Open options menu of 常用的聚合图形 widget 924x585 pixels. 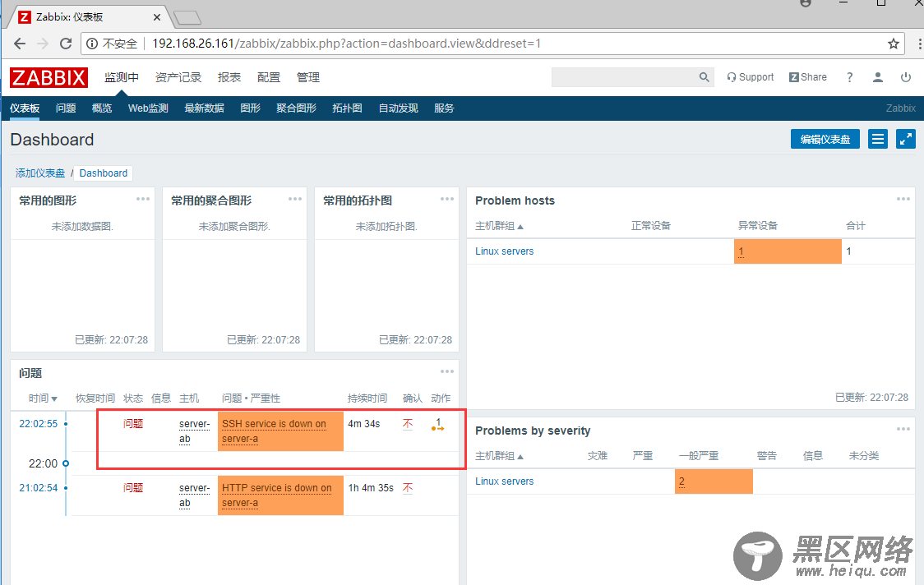click(294, 199)
